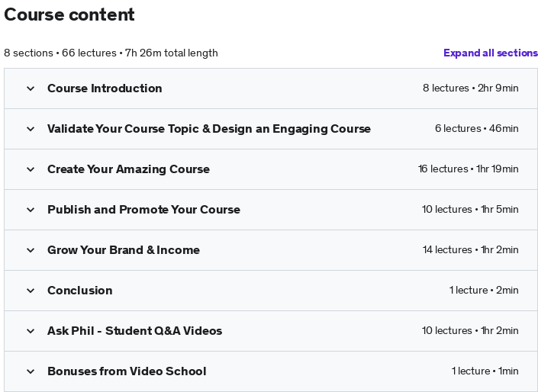Open the Course Introduction section title
The image size is (538, 392).
pos(105,88)
